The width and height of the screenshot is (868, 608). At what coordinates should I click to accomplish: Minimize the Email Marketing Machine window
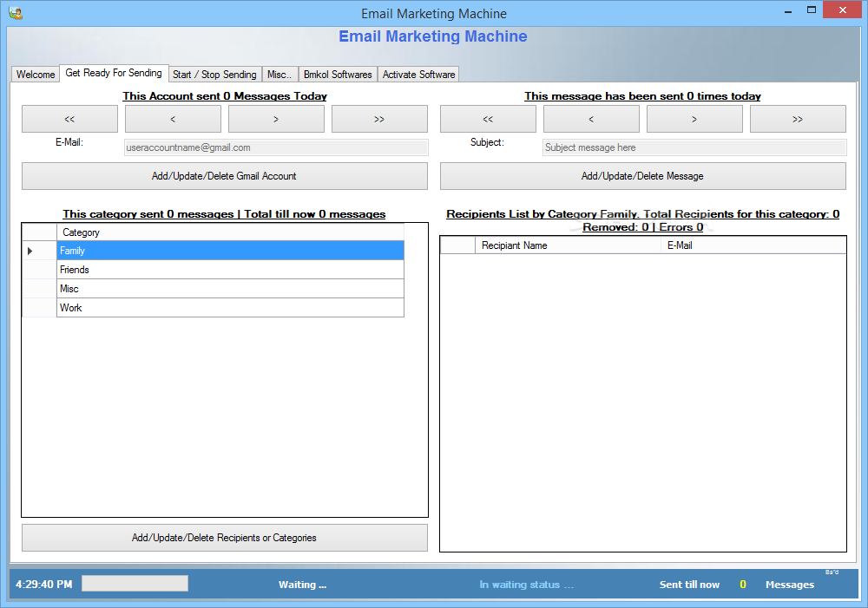[788, 11]
